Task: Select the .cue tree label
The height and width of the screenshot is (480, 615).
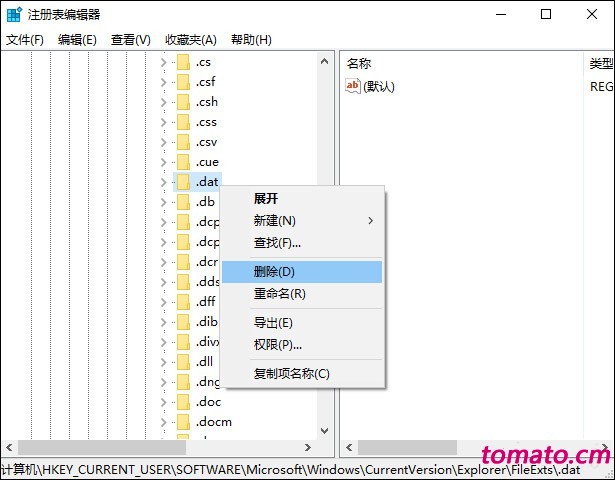Action: coord(207,162)
